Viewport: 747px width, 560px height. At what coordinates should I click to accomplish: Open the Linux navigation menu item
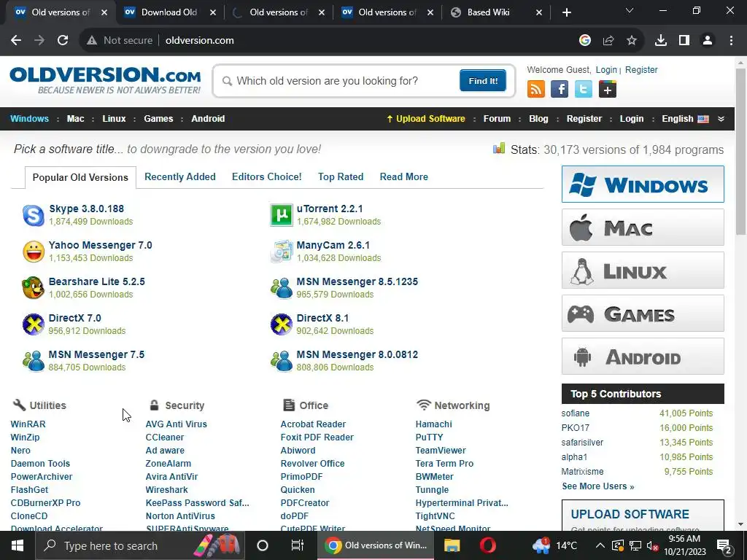114,119
